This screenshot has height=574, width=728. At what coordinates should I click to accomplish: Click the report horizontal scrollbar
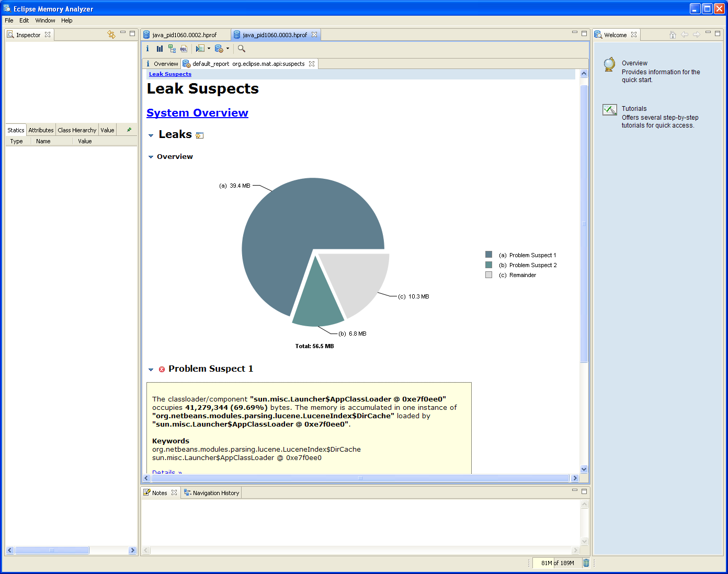click(x=360, y=478)
